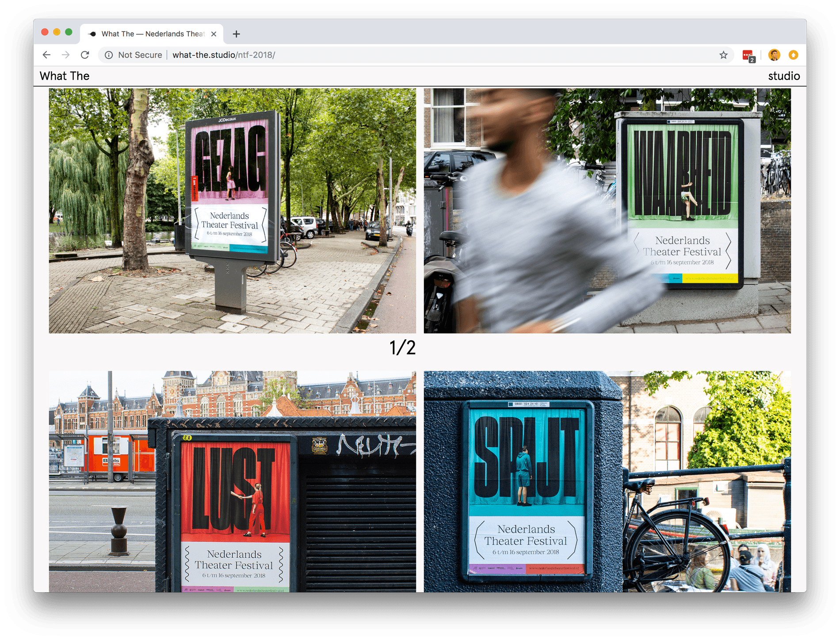The height and width of the screenshot is (640, 840).
Task: Open the red extension with badge 2
Action: click(x=748, y=56)
